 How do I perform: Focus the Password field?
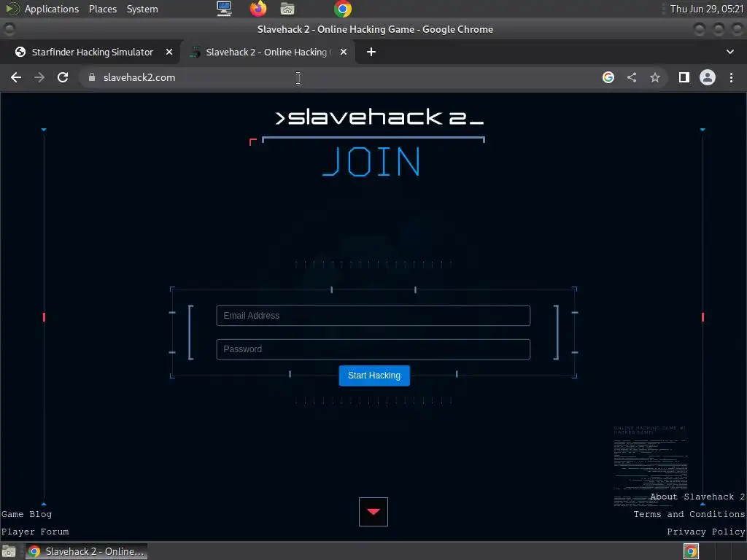coord(373,349)
